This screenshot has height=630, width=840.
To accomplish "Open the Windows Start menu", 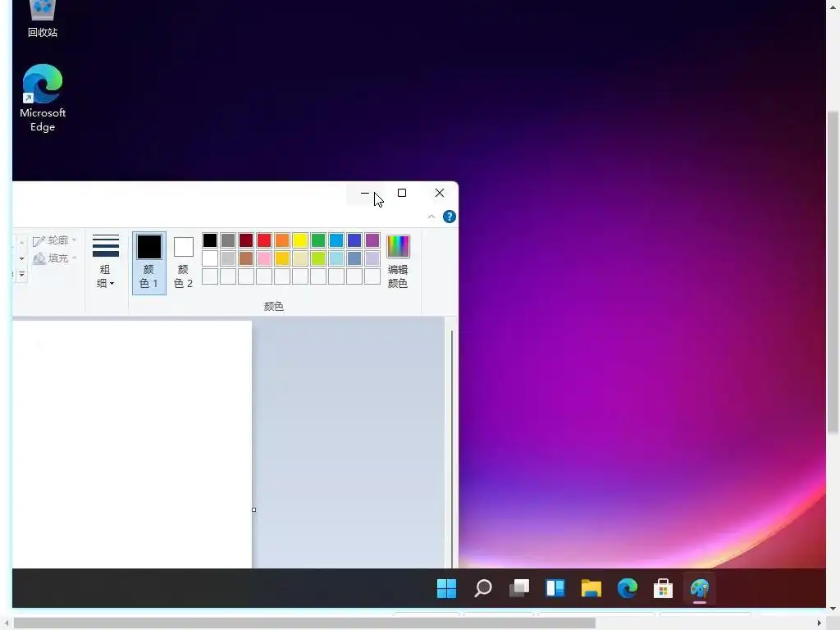I will tap(446, 588).
